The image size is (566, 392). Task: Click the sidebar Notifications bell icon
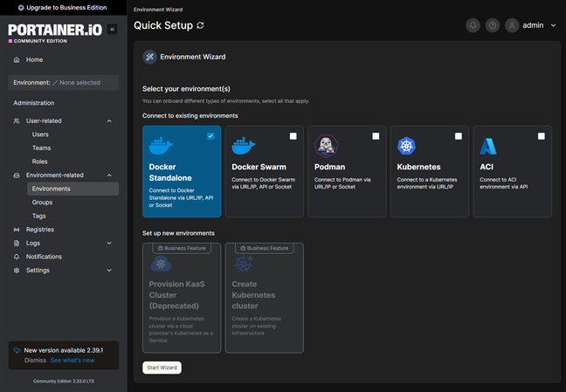click(17, 257)
